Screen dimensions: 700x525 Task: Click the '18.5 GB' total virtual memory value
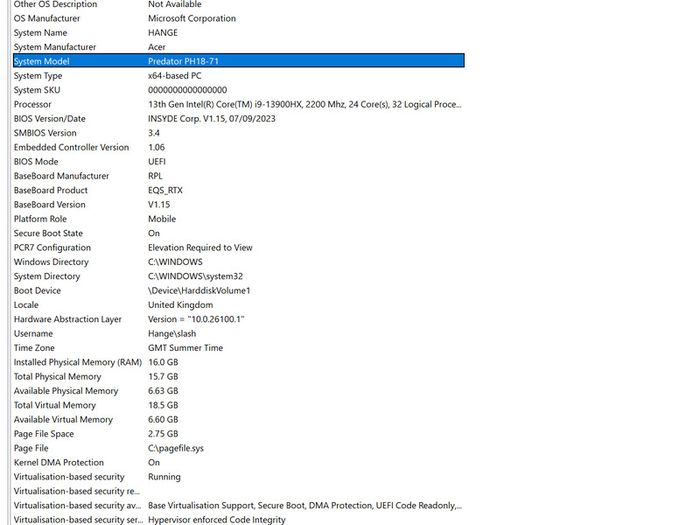(163, 405)
